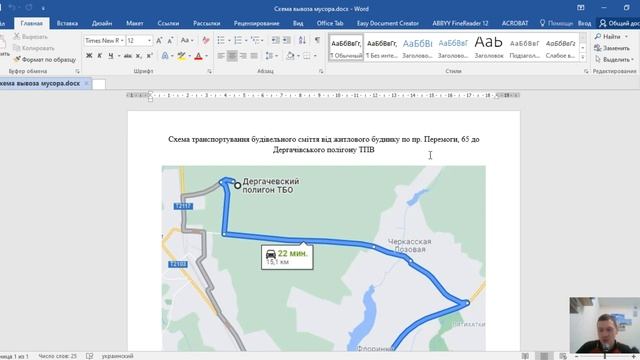Click the Общий доступ share button
640x360 pixels.
pyautogui.click(x=619, y=23)
